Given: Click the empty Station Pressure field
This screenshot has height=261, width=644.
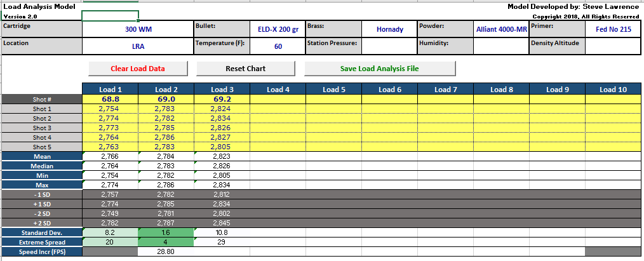Looking at the screenshot, I should coord(390,46).
